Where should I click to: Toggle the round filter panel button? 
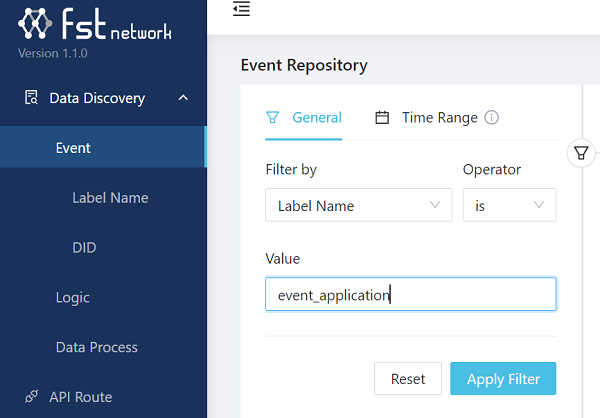pos(581,153)
